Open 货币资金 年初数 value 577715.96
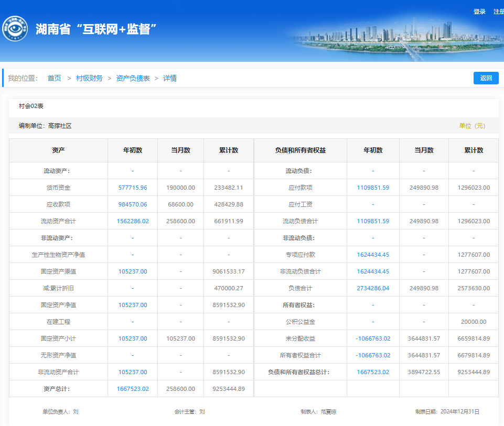 133,188
